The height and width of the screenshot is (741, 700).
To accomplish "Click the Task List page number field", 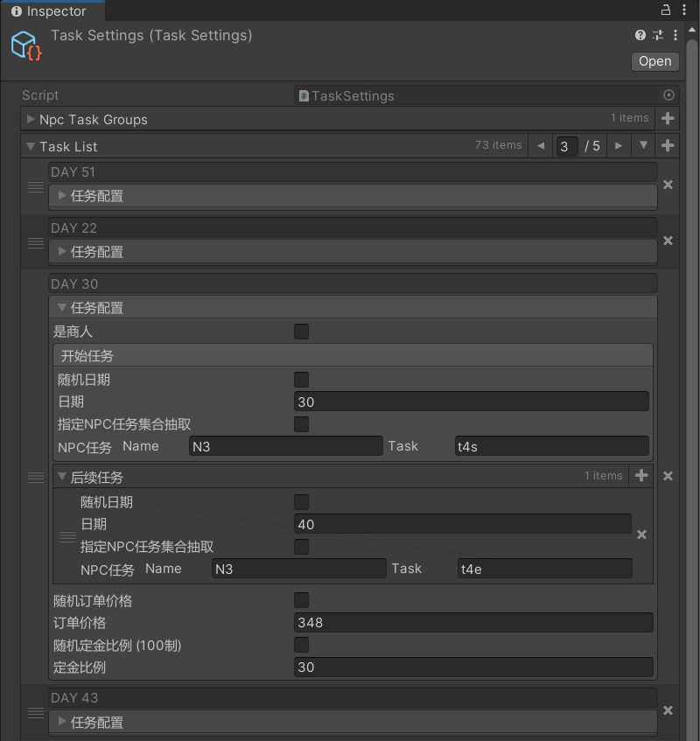I will (566, 146).
